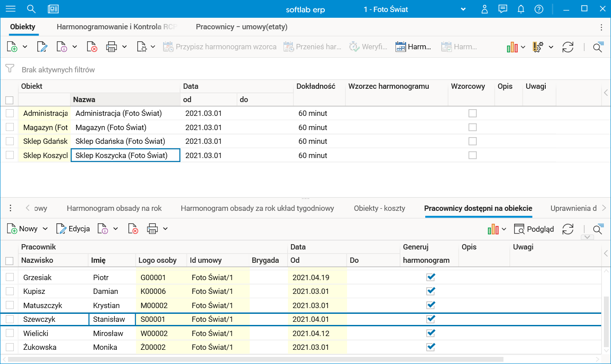Expand the print options dropdown in top toolbar
Screen dimensions: 611x364
(124, 47)
